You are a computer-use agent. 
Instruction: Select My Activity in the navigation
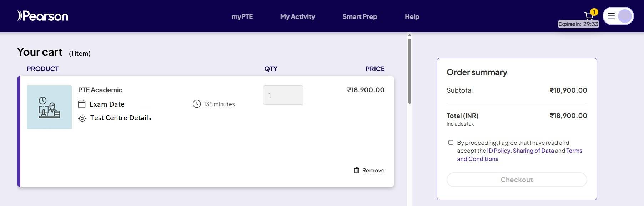tap(297, 16)
